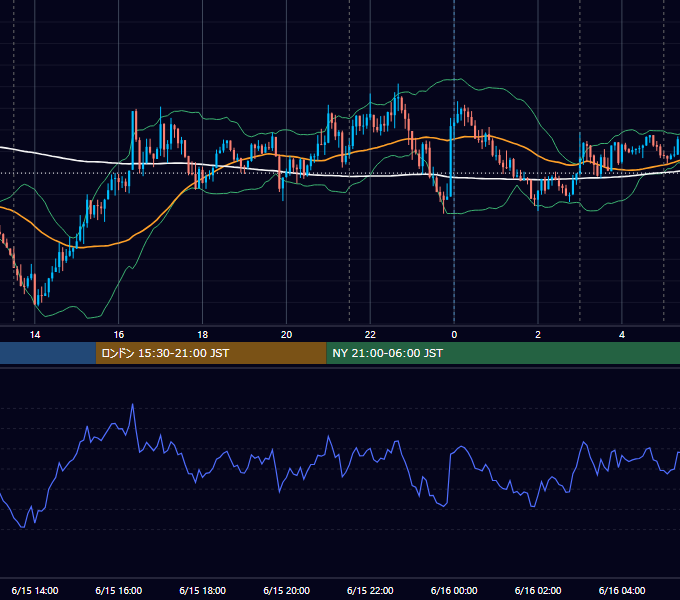Image resolution: width=680 pixels, height=600 pixels.
Task: Click the 16 hour axis label
Action: pyautogui.click(x=118, y=335)
